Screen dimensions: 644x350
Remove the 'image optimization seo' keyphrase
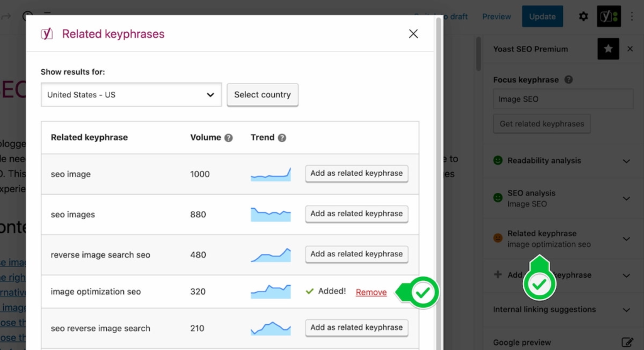371,292
